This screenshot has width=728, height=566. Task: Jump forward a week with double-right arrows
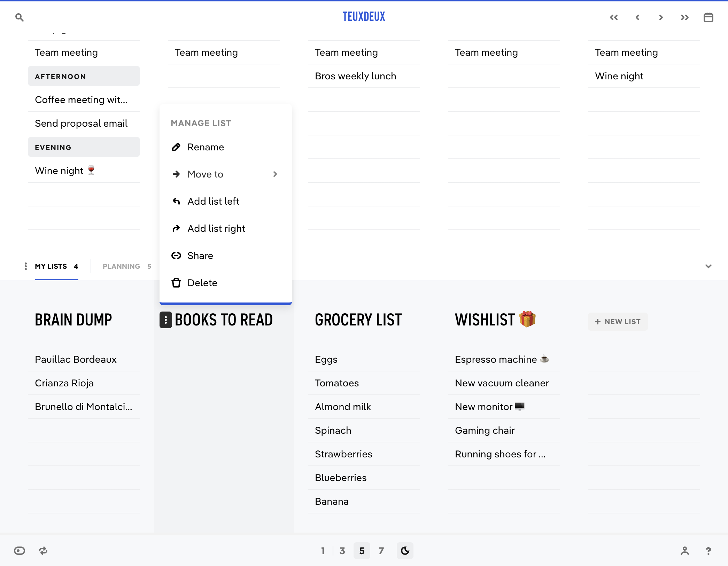click(x=684, y=17)
